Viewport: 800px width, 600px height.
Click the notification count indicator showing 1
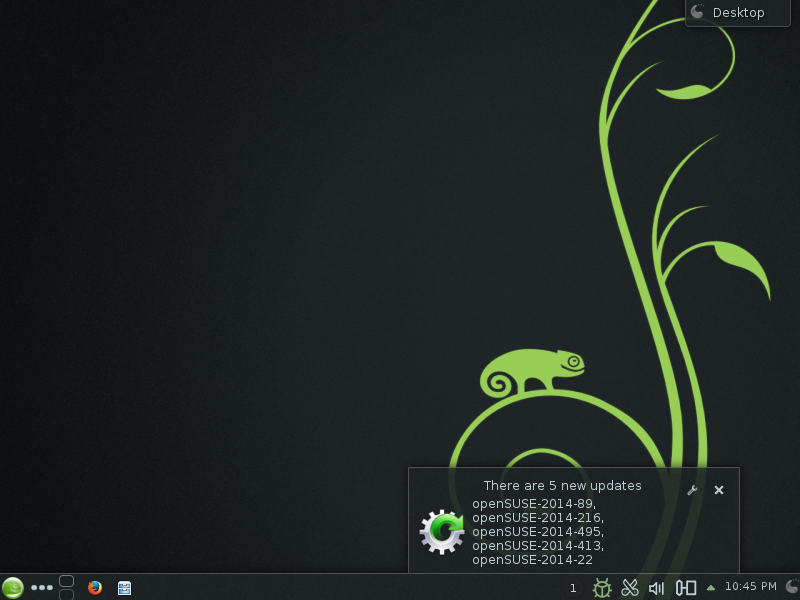573,588
